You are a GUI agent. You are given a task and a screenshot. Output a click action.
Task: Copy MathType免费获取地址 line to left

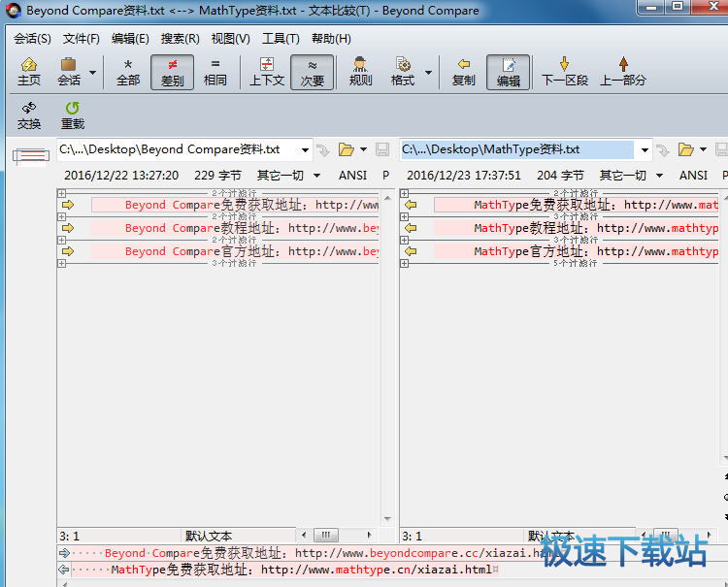click(411, 205)
